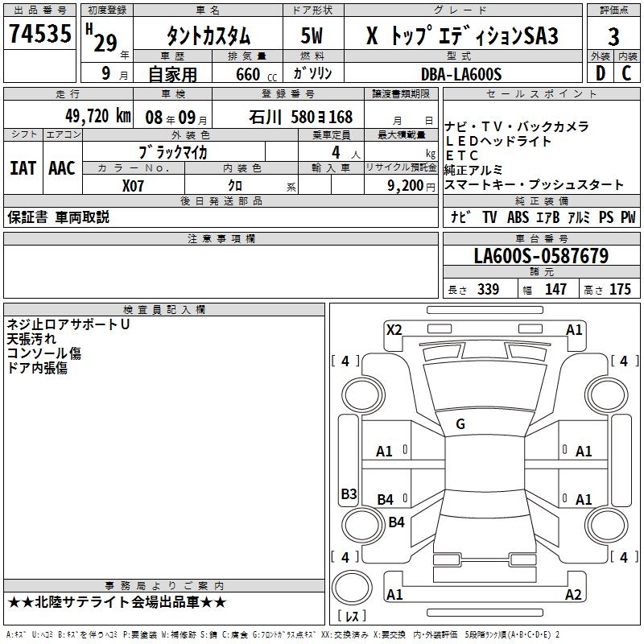Screen dimensions: 644x644
Task: Click the car name タントカスタム
Action: click(208, 36)
